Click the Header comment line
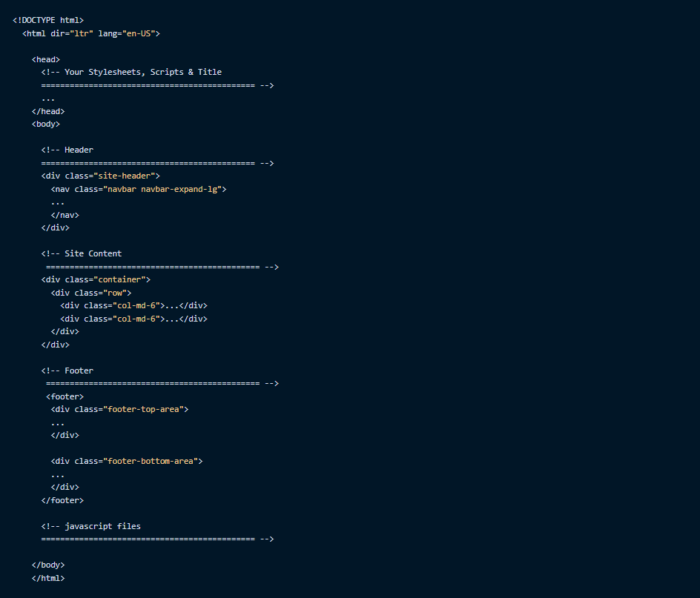This screenshot has height=598, width=700. 67,150
